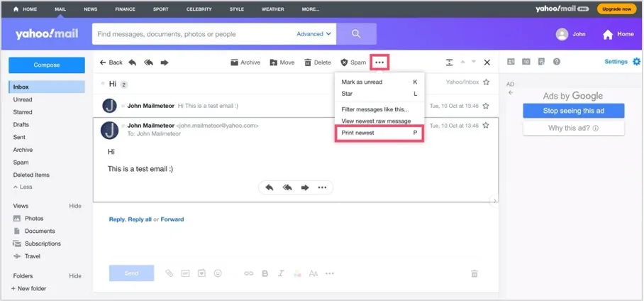
Task: Archive this conversation
Action: pos(245,62)
